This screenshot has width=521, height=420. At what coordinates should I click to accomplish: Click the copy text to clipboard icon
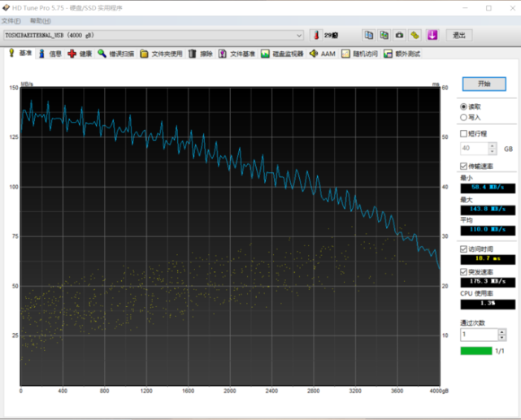click(368, 35)
